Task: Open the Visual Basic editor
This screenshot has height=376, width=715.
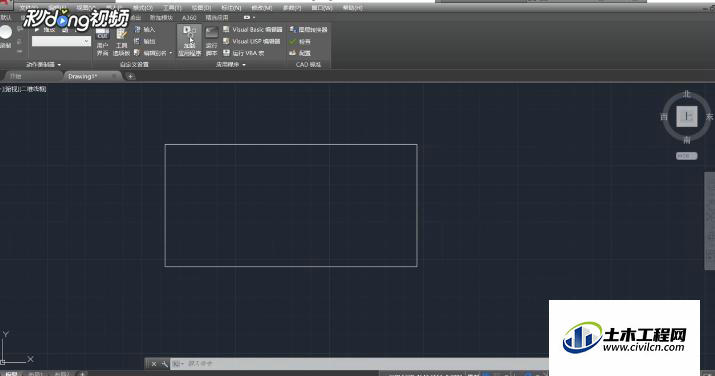Action: [253, 29]
